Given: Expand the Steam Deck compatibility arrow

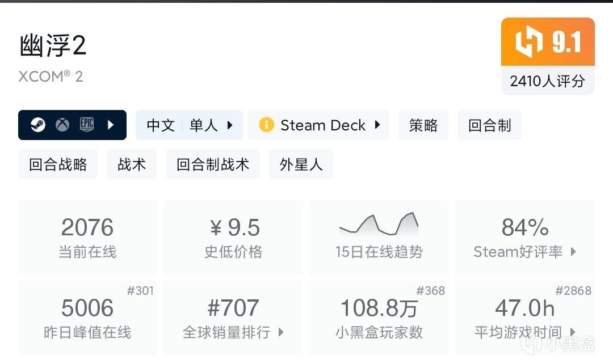Looking at the screenshot, I should click(x=377, y=125).
